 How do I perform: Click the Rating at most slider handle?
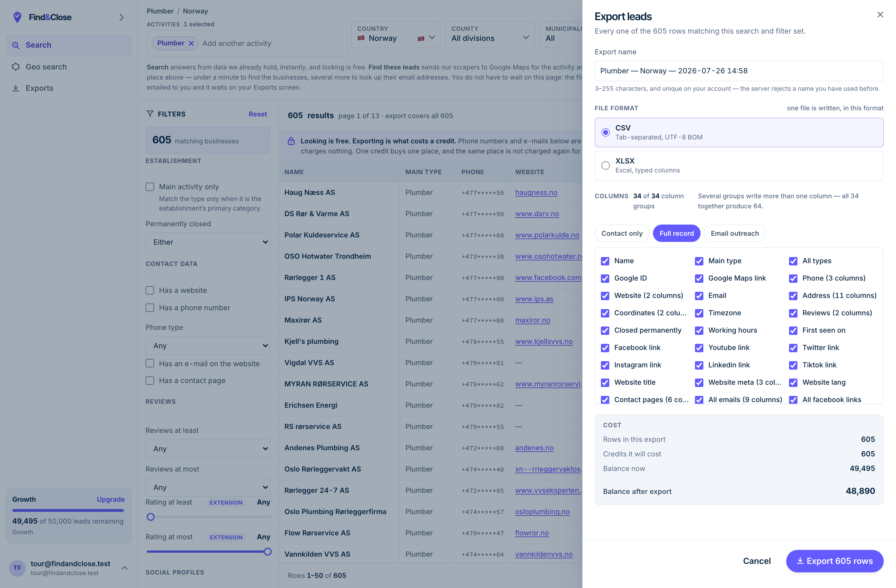[267, 552]
